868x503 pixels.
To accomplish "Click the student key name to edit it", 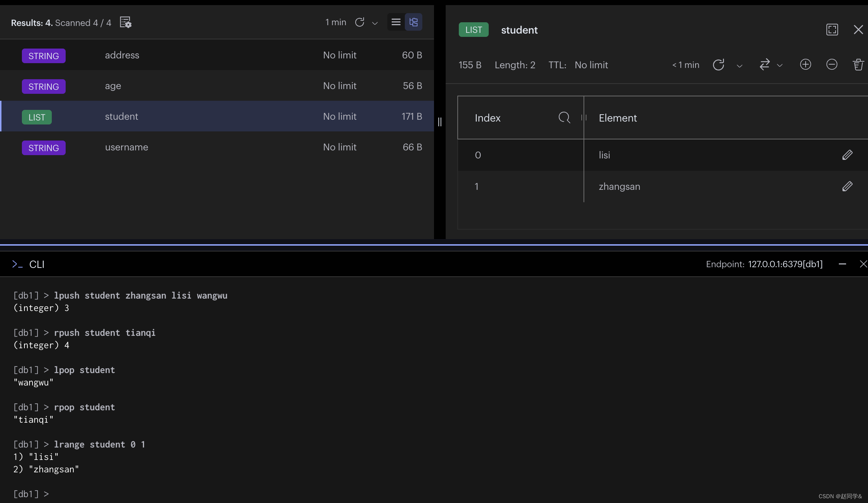I will (519, 30).
